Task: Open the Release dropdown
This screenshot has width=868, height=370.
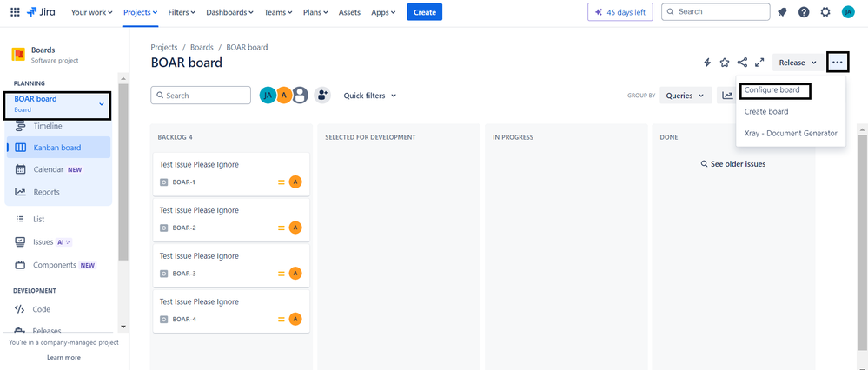Action: coord(798,63)
